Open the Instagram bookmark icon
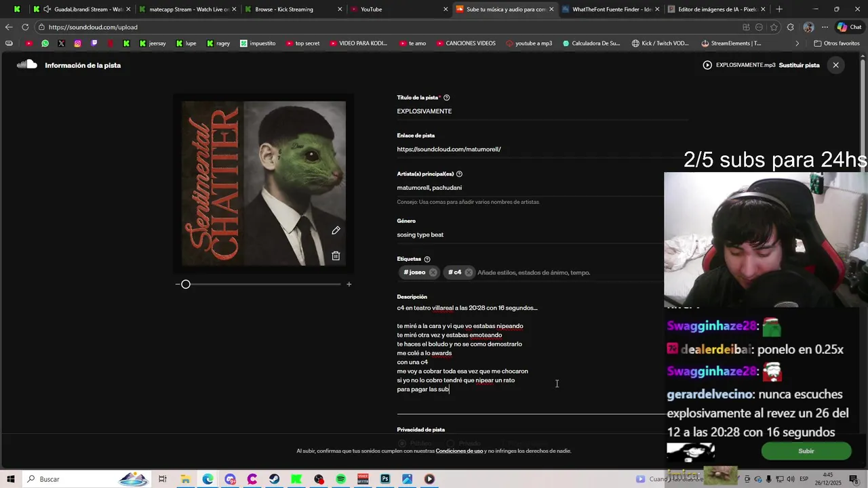Screen dimensions: 868x488 pyautogui.click(x=77, y=43)
